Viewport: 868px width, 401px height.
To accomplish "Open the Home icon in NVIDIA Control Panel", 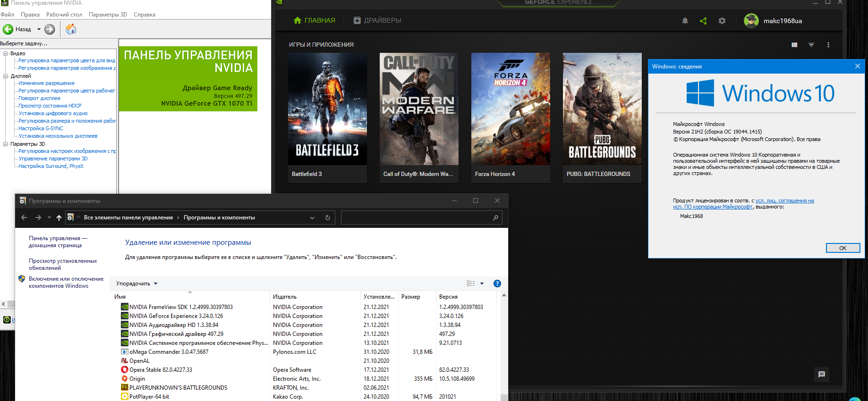I will tap(71, 29).
